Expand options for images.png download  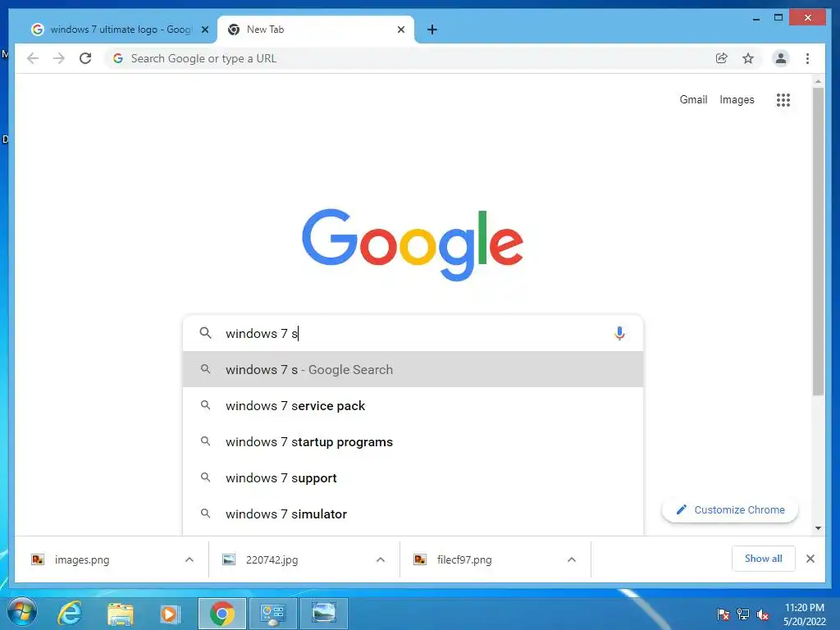pyautogui.click(x=189, y=559)
